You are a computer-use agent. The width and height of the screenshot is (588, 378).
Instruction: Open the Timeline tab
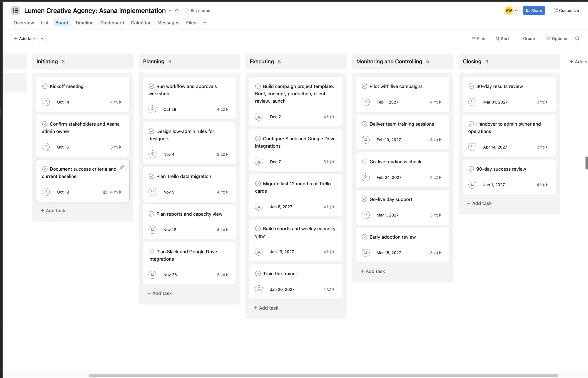84,23
